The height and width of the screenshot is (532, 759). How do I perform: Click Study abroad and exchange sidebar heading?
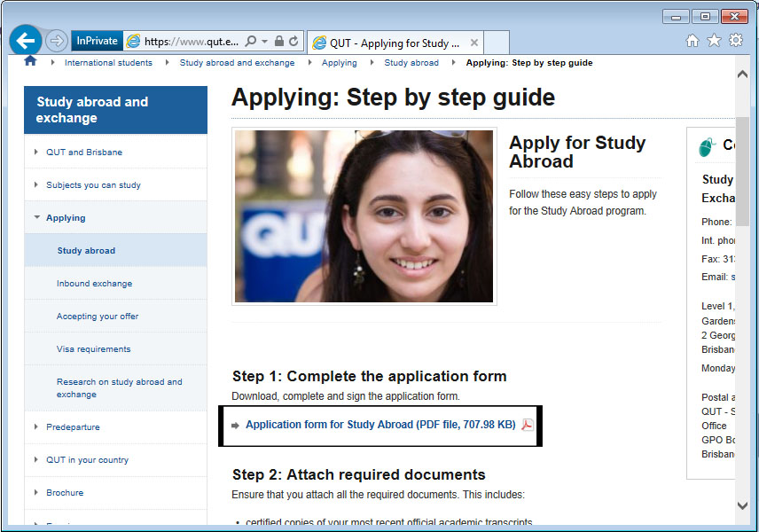115,110
